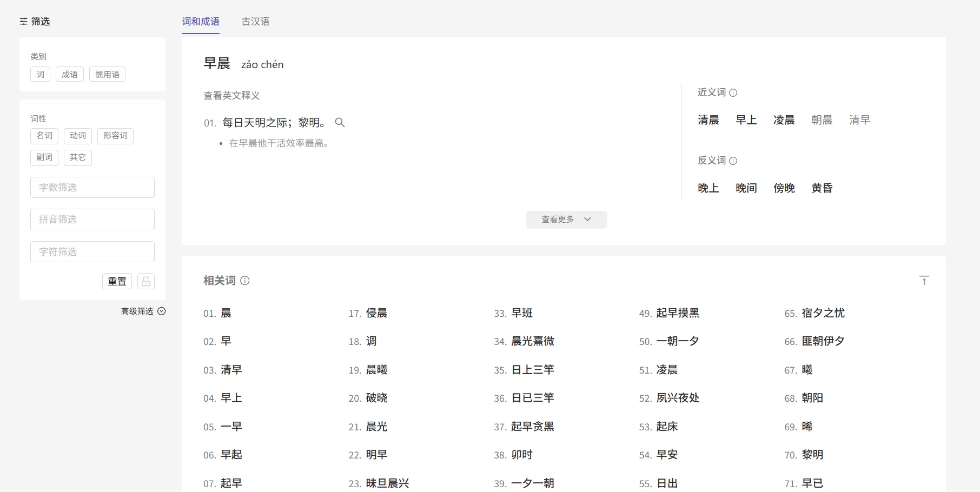
Task: Open antonym 傍晚
Action: tap(784, 188)
